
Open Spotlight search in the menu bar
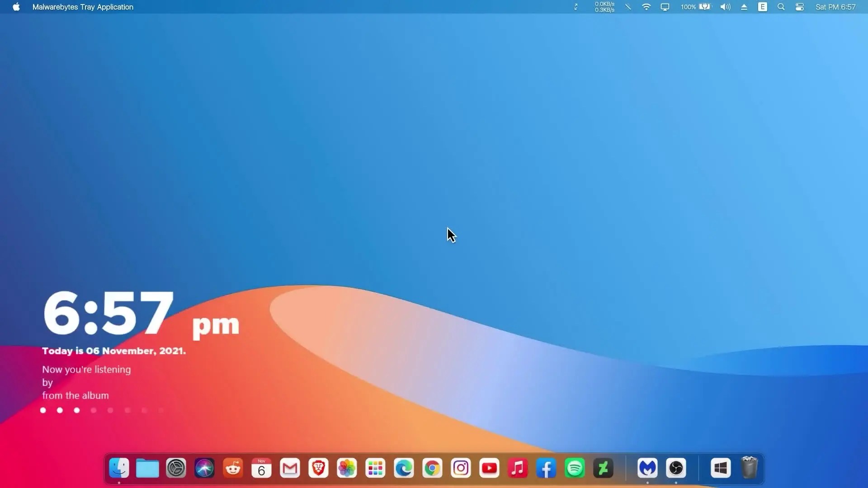click(781, 7)
